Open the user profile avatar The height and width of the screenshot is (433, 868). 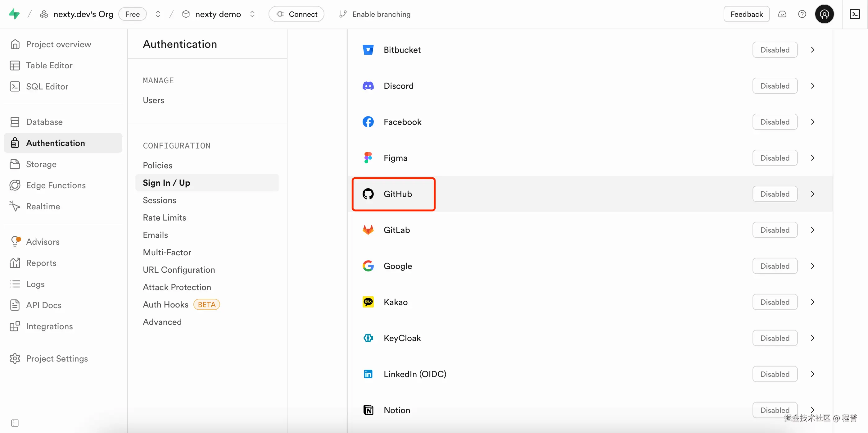click(824, 14)
